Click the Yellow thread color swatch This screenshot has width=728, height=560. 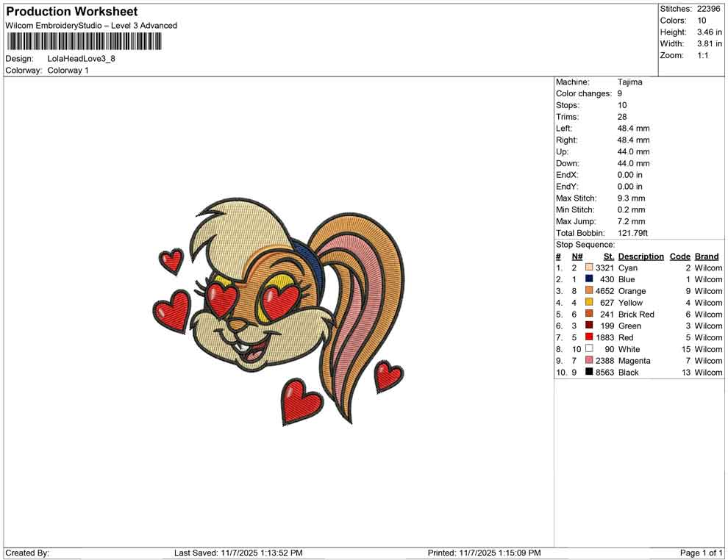(x=589, y=302)
